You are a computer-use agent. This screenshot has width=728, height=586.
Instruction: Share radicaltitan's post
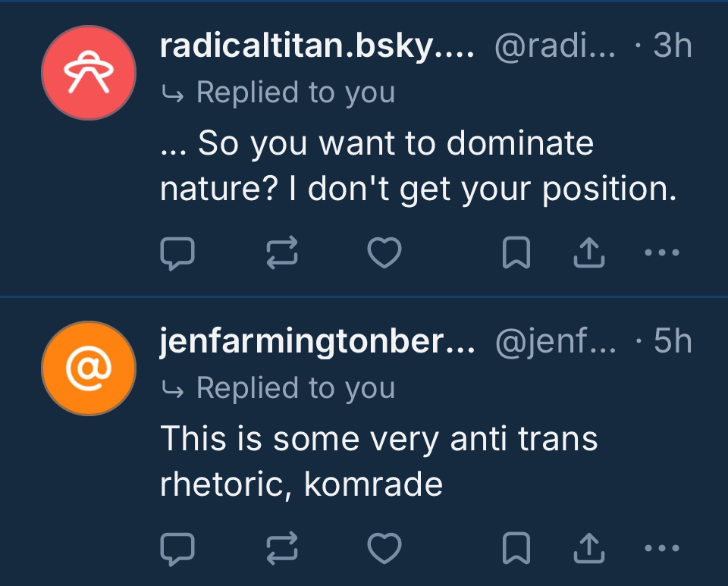click(x=589, y=255)
